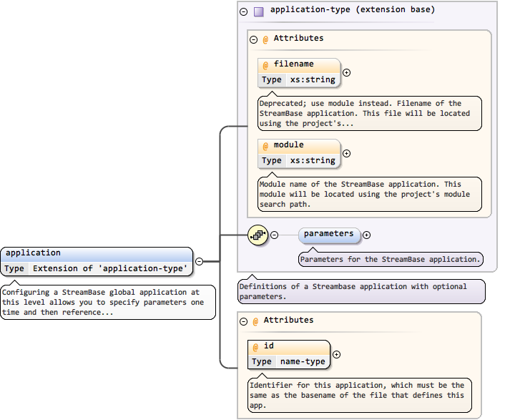Click the @ icon beside lower Attributes heading
Image resolution: width=510 pixels, height=420 pixels.
click(x=255, y=322)
